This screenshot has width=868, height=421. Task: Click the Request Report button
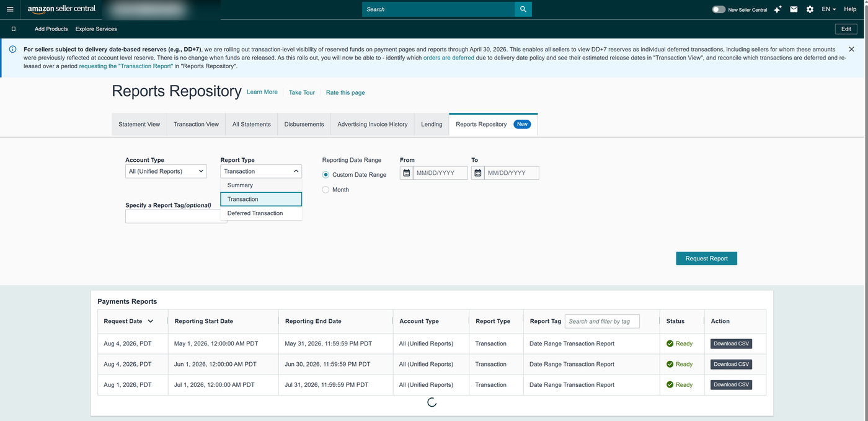pos(706,259)
